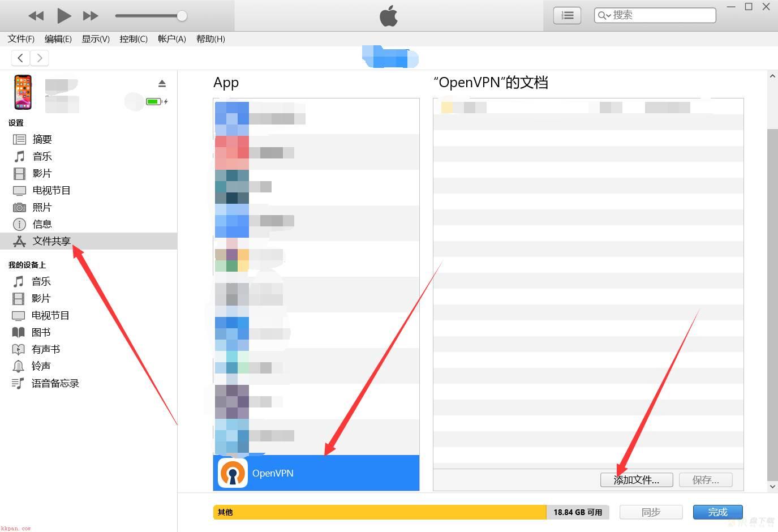778x532 pixels.
Task: Click the 同步 button
Action: point(651,512)
